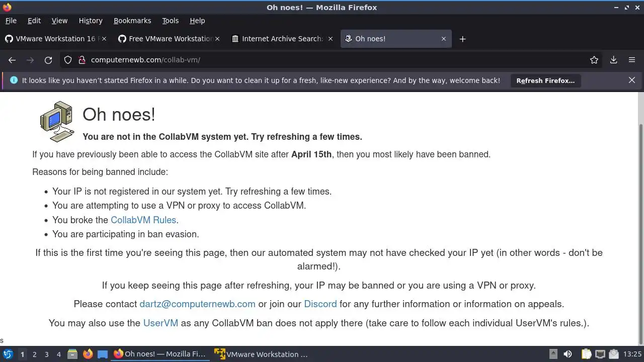
Task: Click the 'attempting to use a VPN' bullet
Action: (x=179, y=206)
